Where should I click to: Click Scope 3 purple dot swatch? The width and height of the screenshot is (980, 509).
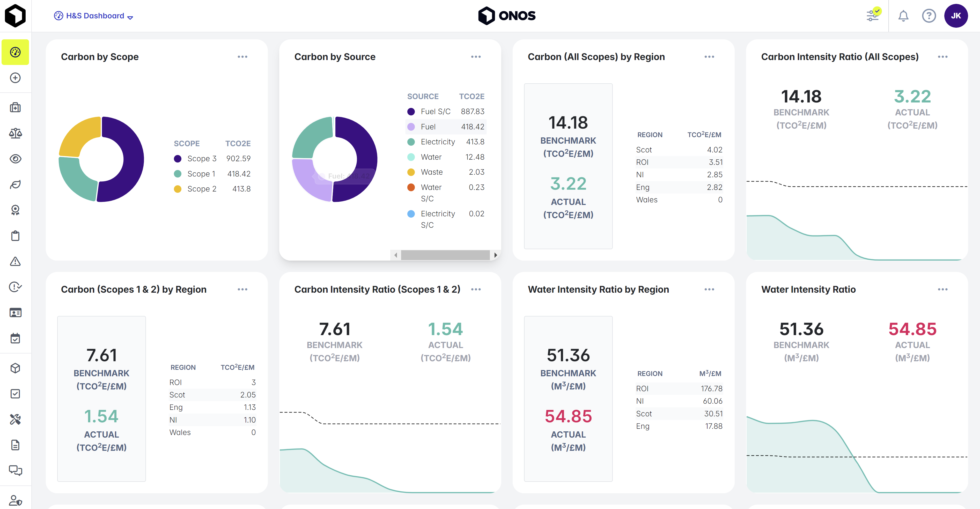tap(178, 159)
